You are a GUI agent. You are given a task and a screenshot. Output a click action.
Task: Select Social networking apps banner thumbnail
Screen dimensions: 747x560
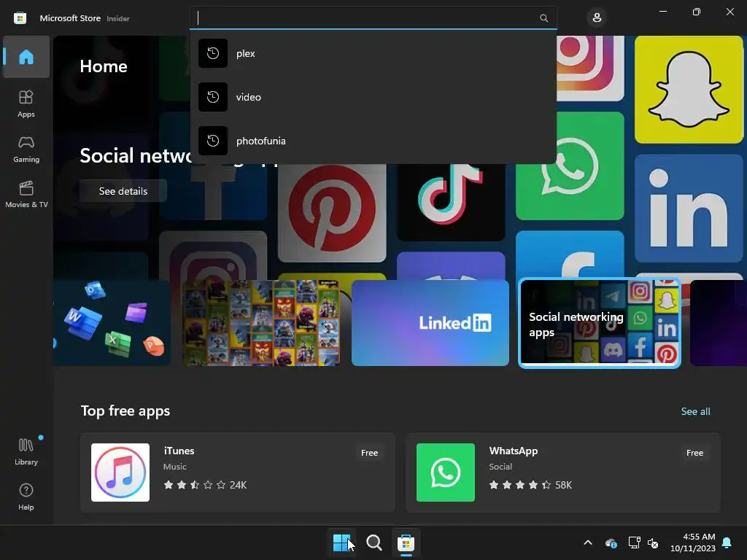600,323
